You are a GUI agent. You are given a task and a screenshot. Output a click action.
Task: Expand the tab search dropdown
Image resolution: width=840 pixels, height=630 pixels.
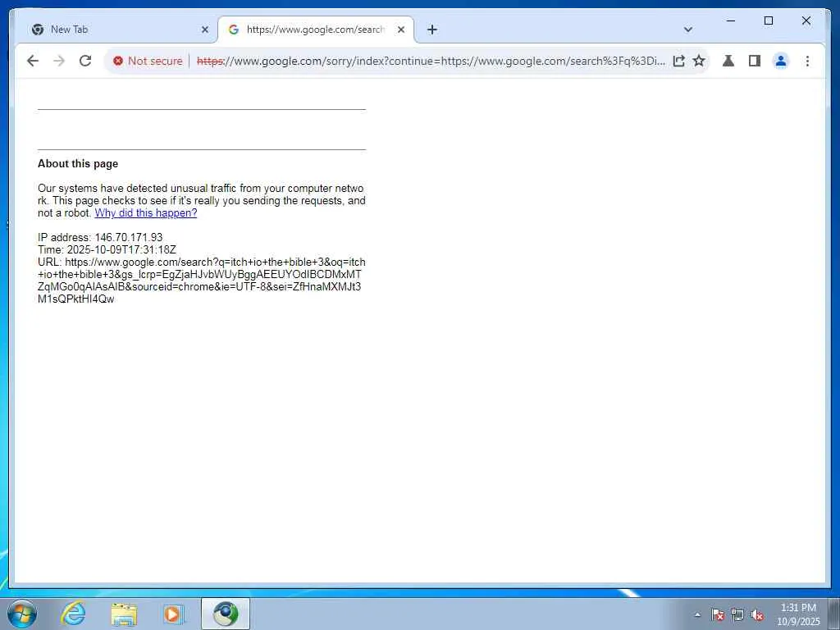coord(688,30)
